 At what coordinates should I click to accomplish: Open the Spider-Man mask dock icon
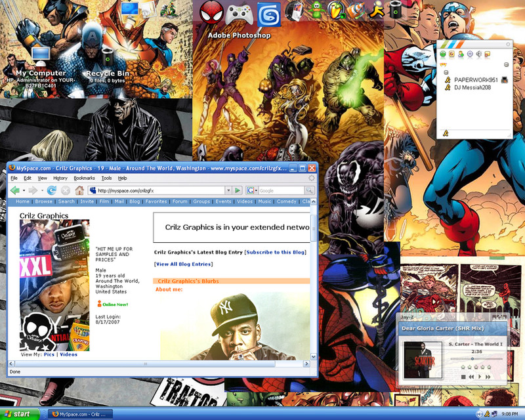pos(211,12)
